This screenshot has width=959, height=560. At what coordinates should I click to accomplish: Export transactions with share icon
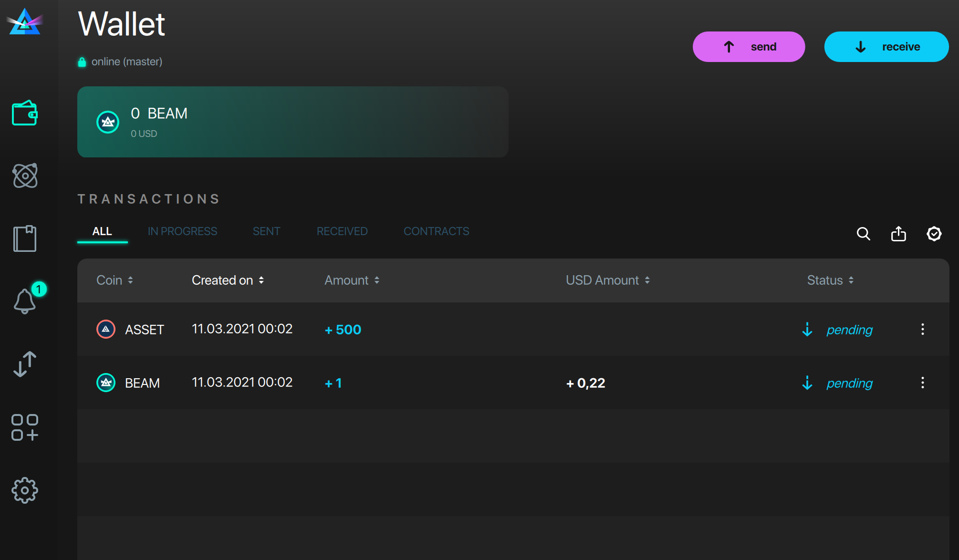point(898,234)
